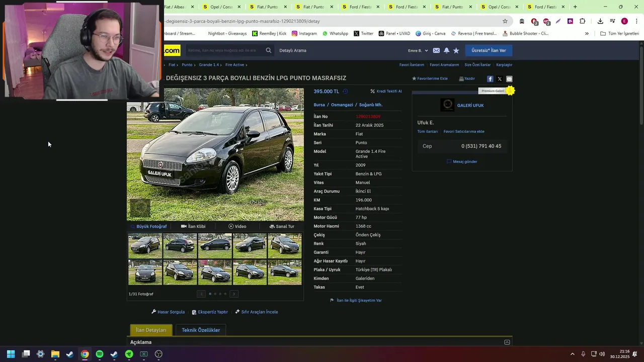Screen dimensions: 644x362
Task: Click the site search input field
Action: click(x=223, y=50)
